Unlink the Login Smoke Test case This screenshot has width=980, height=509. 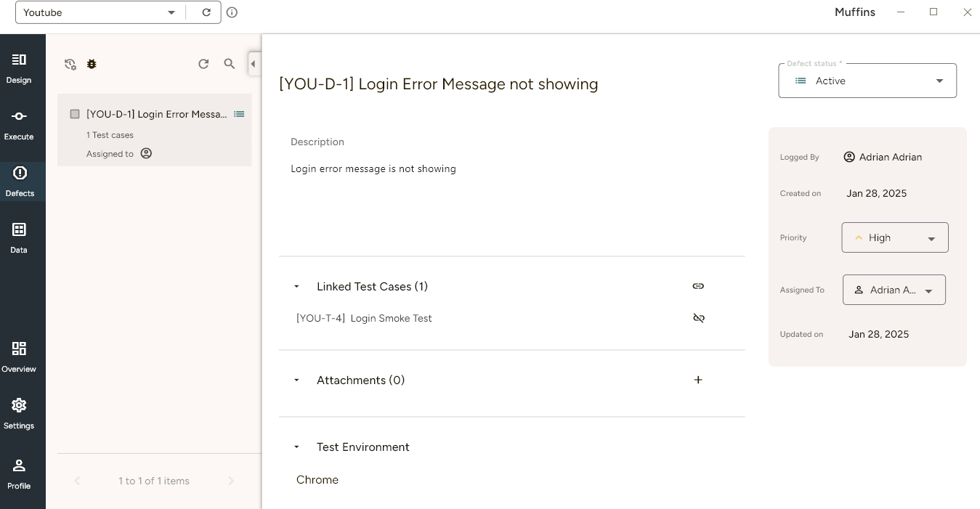(698, 318)
